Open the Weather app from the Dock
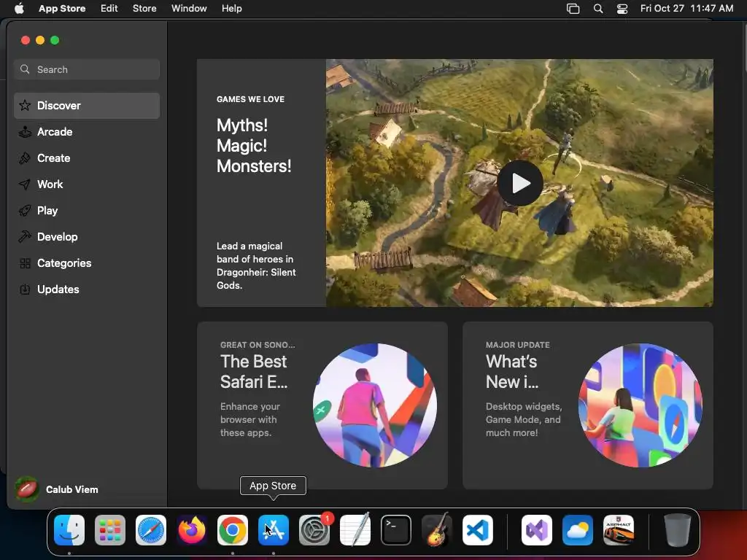747x560 pixels. [578, 530]
